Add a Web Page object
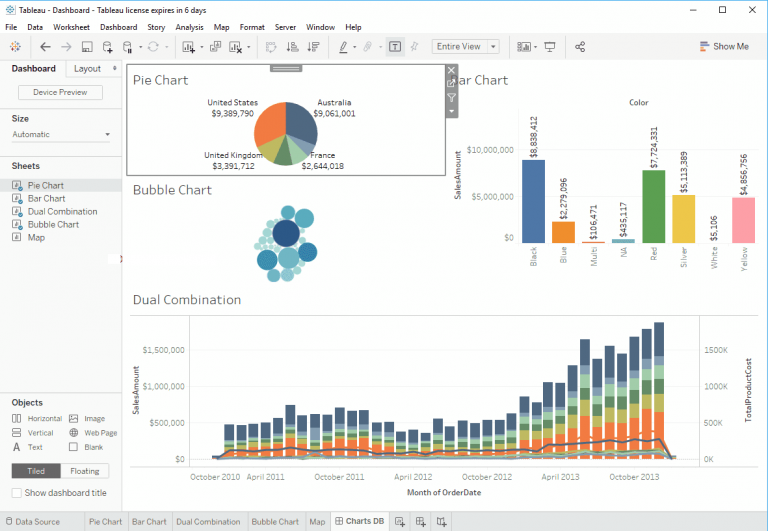This screenshot has width=768, height=531. (93, 433)
